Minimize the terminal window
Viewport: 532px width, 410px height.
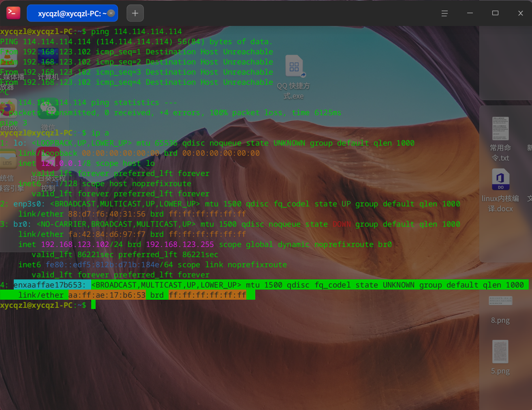(x=470, y=13)
